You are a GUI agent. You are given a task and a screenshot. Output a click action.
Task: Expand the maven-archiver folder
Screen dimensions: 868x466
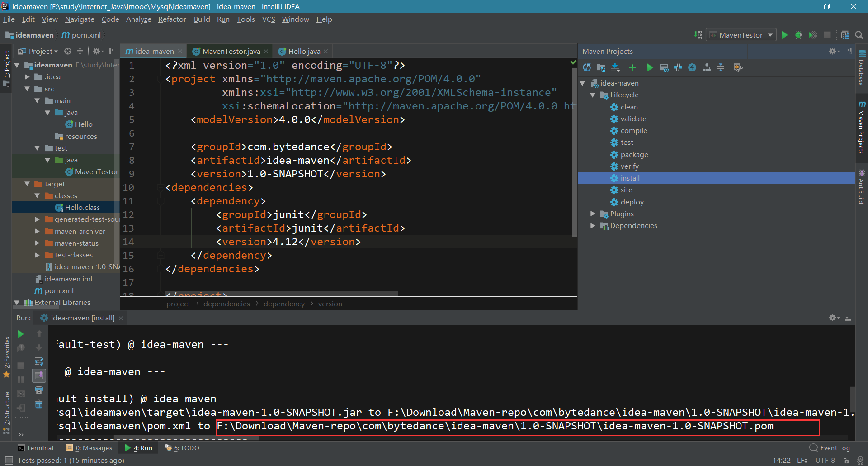point(38,231)
